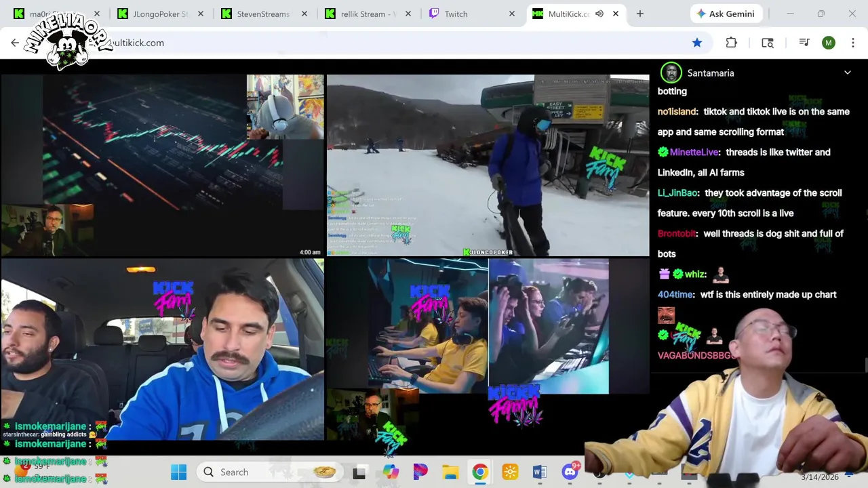Image resolution: width=868 pixels, height=488 pixels.
Task: Open the orange sun app in taskbar
Action: pyautogui.click(x=510, y=472)
